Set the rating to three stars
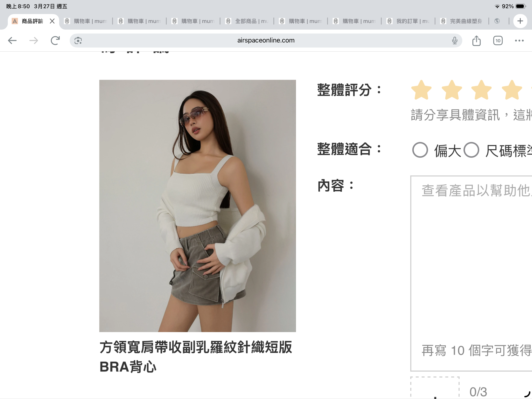The width and height of the screenshot is (532, 399). tap(481, 90)
